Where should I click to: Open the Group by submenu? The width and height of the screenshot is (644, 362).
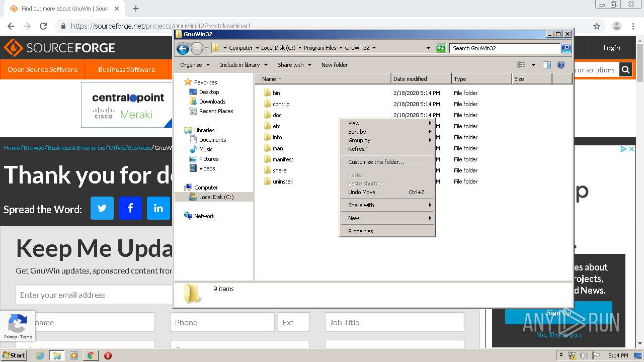pyautogui.click(x=387, y=140)
